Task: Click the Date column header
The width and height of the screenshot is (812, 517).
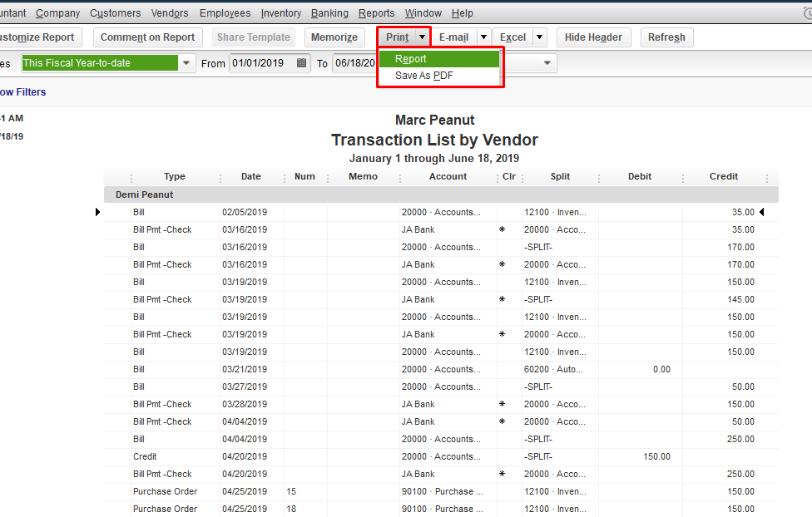Action: pyautogui.click(x=250, y=176)
